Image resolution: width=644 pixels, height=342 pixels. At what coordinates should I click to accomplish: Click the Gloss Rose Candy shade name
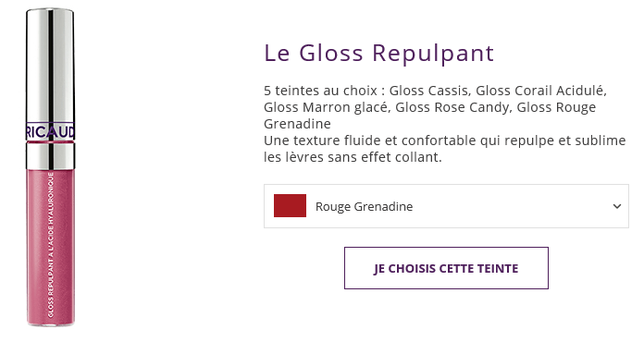(453, 107)
